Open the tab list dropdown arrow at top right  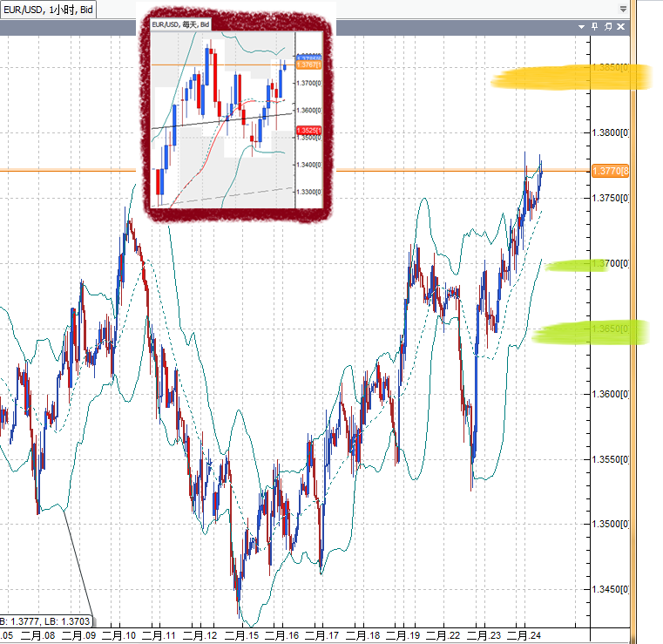click(x=623, y=9)
